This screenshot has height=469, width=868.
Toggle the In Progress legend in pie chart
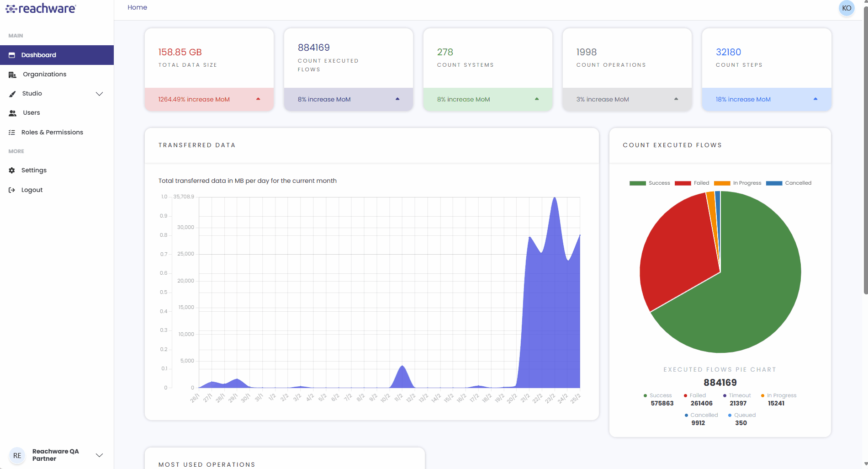[x=737, y=183]
